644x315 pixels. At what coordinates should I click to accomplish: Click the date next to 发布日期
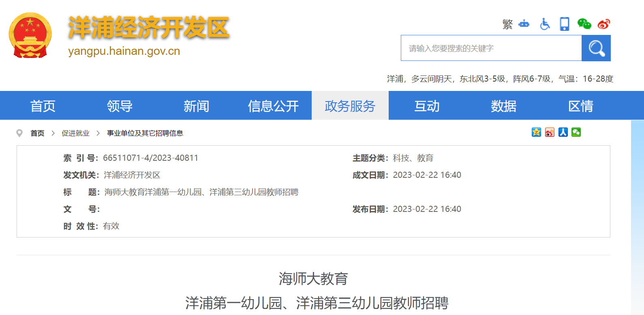(427, 209)
